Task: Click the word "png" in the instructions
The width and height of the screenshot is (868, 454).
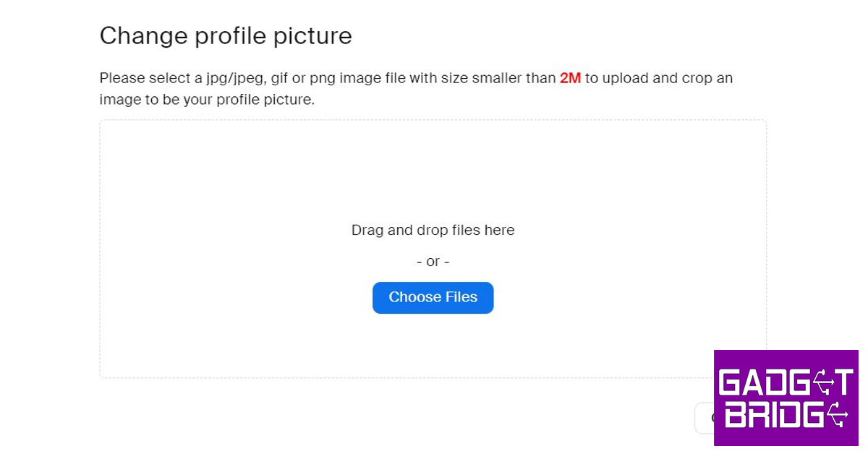Action: 323,78
